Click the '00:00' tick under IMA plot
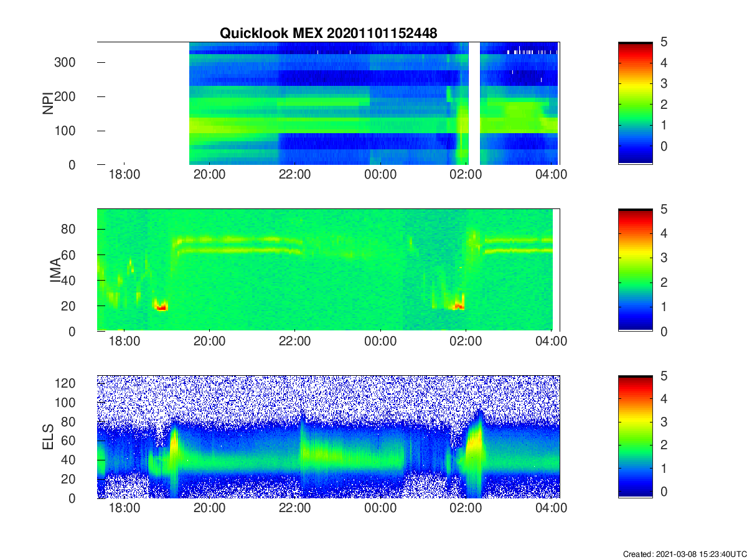 pyautogui.click(x=380, y=342)
